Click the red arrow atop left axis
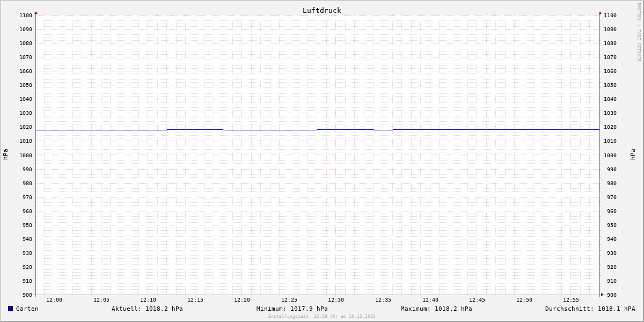The height and width of the screenshot is (322, 644). point(36,12)
